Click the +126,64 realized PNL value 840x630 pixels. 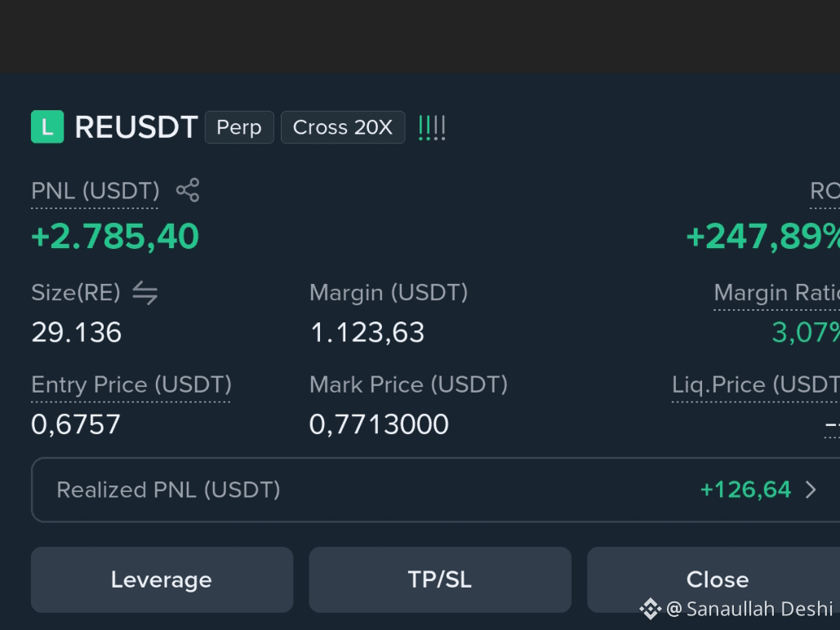point(745,490)
